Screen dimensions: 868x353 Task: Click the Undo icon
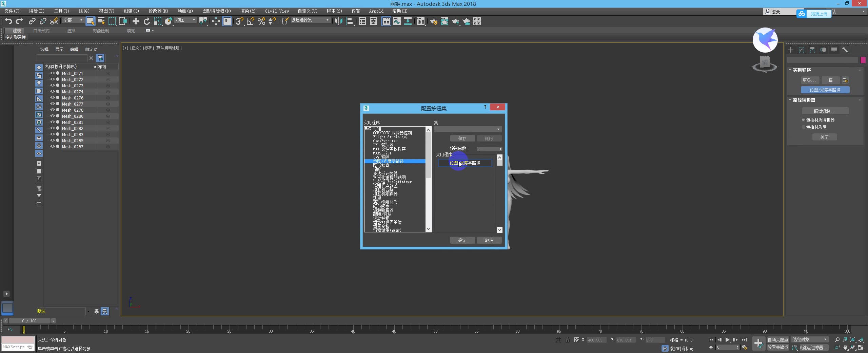click(8, 21)
